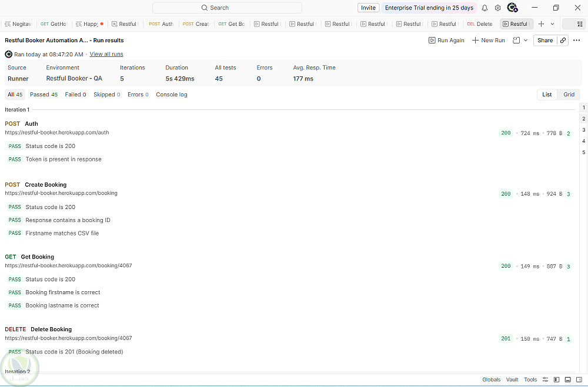Click the runner icon next to Ran today
588x387 pixels.
pos(9,55)
